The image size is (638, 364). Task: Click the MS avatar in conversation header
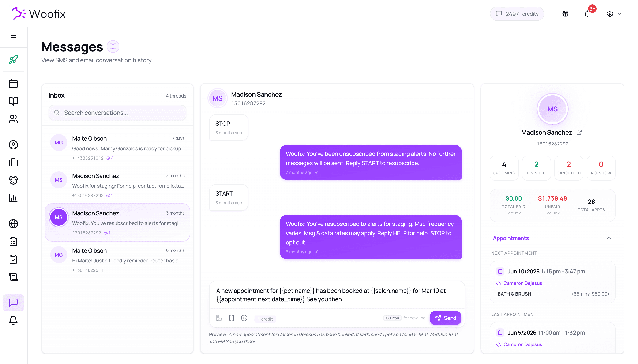pos(218,98)
